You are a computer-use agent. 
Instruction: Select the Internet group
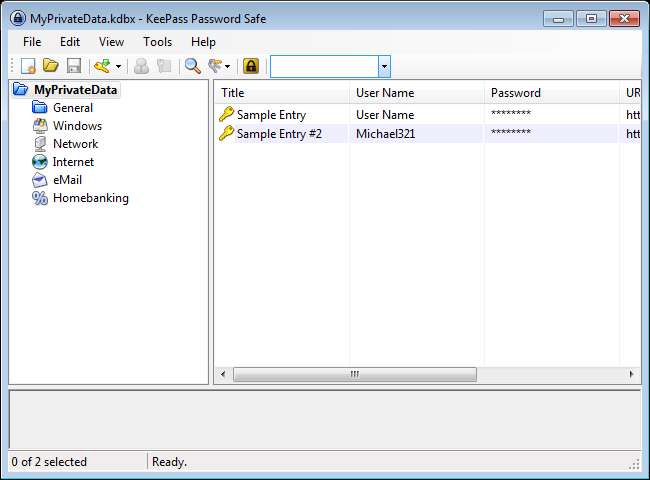[x=73, y=162]
